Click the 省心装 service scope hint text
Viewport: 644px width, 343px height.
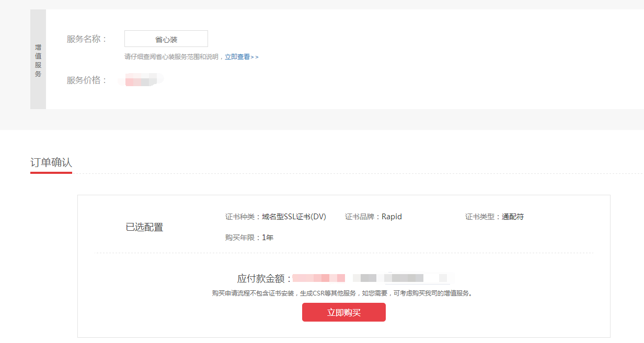(x=174, y=57)
